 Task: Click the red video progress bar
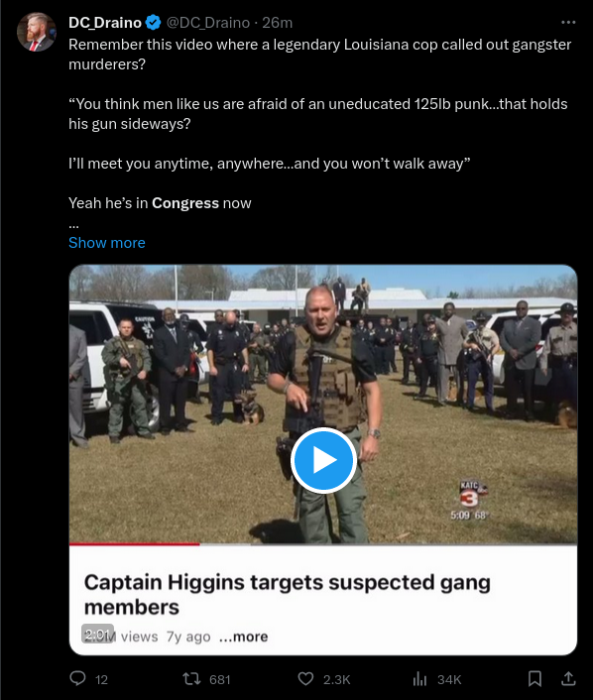[135, 544]
